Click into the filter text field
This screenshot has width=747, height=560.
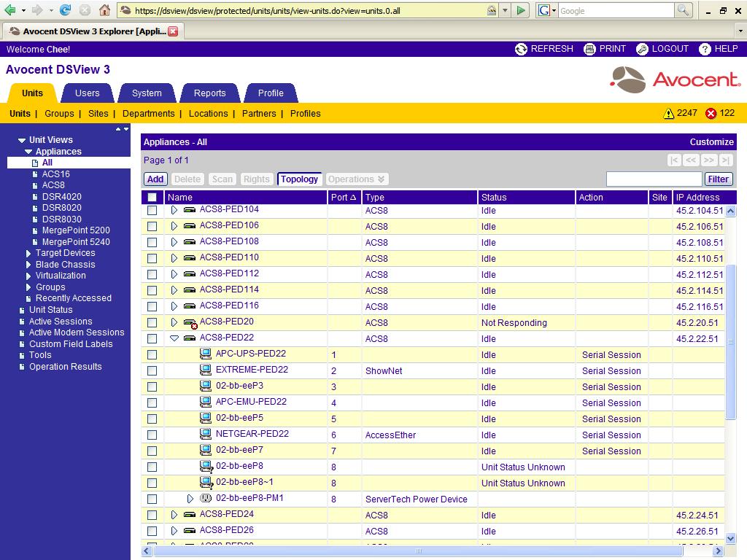coord(654,179)
